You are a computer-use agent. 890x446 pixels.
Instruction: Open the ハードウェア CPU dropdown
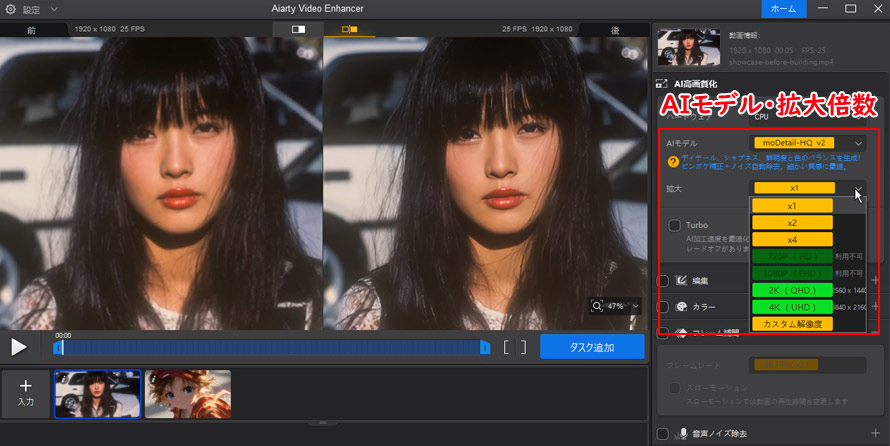tap(808, 117)
